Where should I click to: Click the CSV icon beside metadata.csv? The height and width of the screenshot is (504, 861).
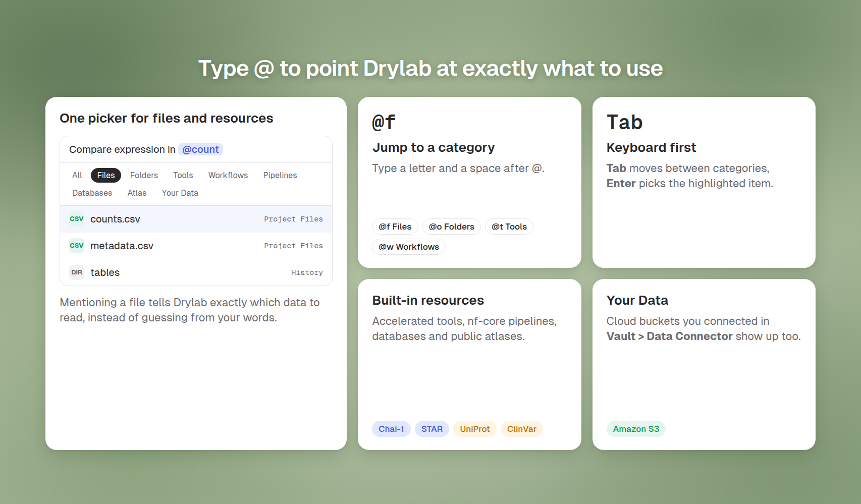77,246
